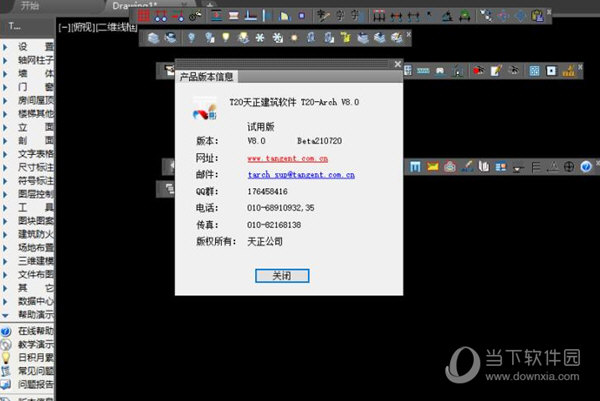
Task: Click the blue dotted grid toolbar icon
Action: click(x=534, y=71)
